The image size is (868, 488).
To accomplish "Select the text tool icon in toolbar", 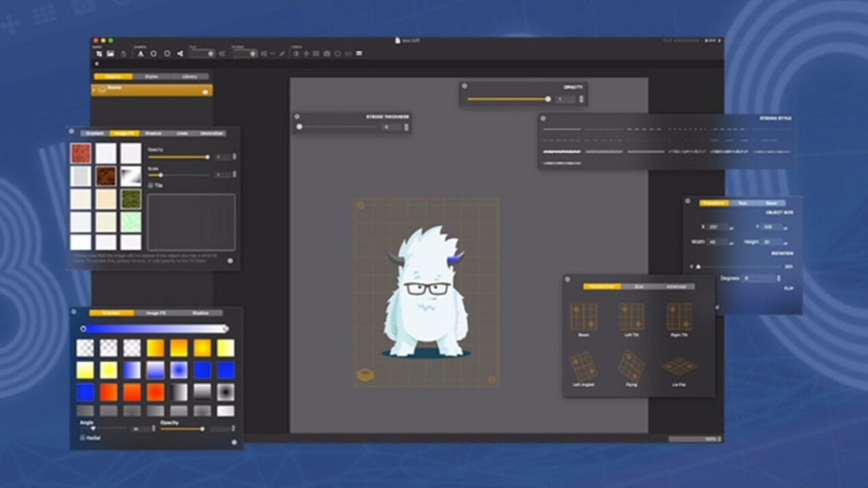I will pos(141,54).
